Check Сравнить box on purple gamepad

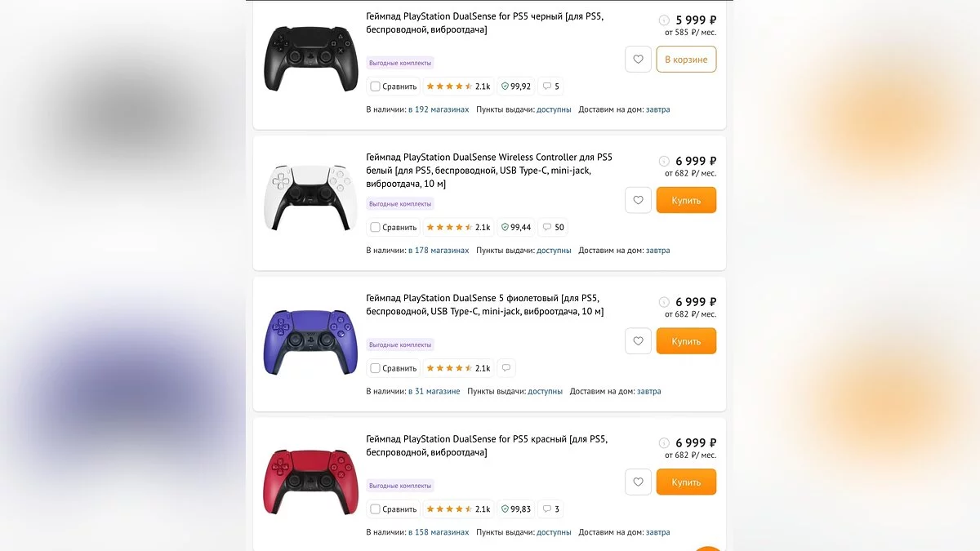375,368
